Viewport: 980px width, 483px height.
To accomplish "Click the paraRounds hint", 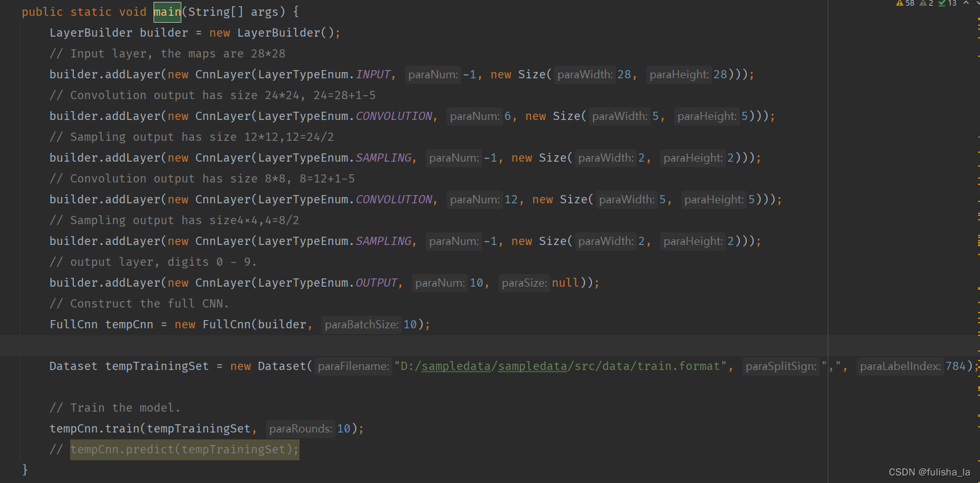I will click(301, 429).
